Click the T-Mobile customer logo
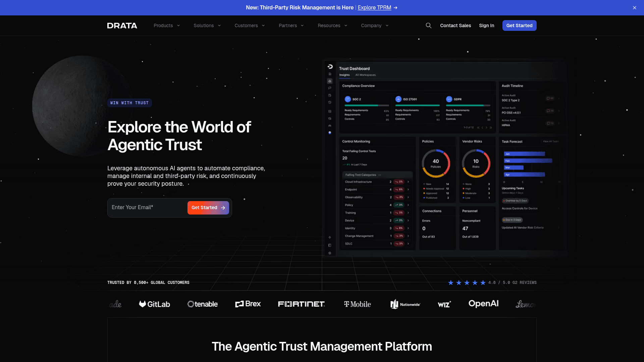The width and height of the screenshot is (644, 362). (358, 304)
